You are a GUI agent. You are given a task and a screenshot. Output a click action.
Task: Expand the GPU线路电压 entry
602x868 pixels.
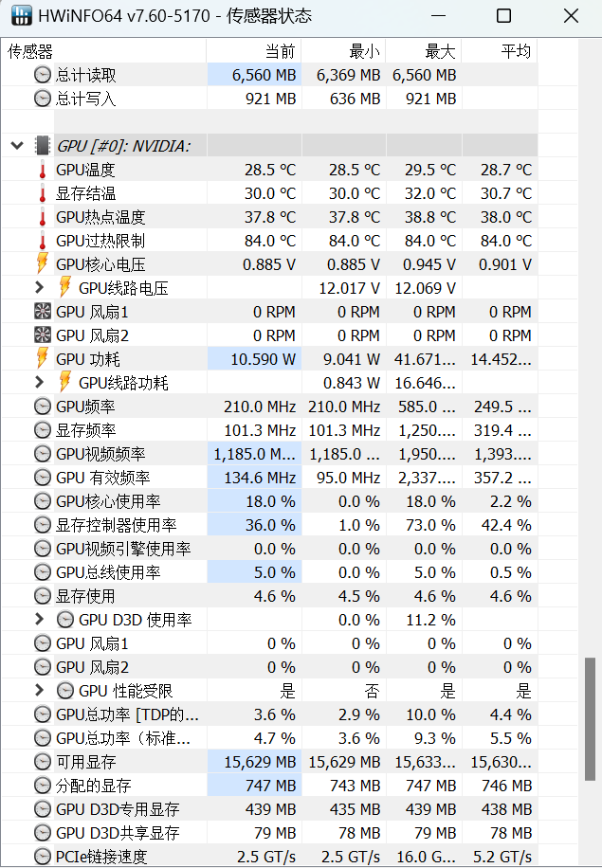tap(40, 288)
